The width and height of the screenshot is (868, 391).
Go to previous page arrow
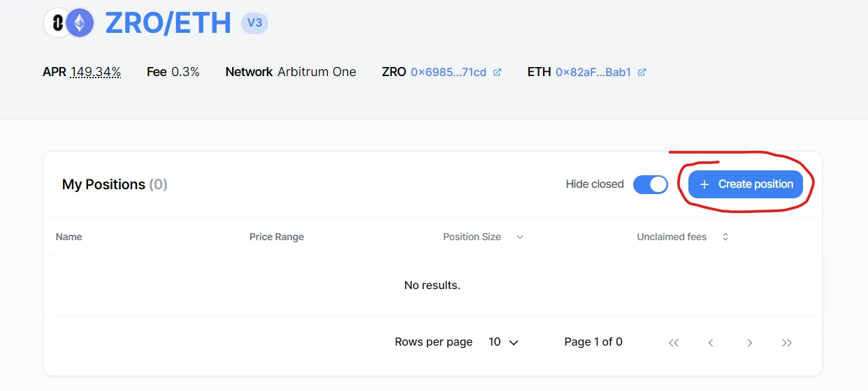[711, 342]
